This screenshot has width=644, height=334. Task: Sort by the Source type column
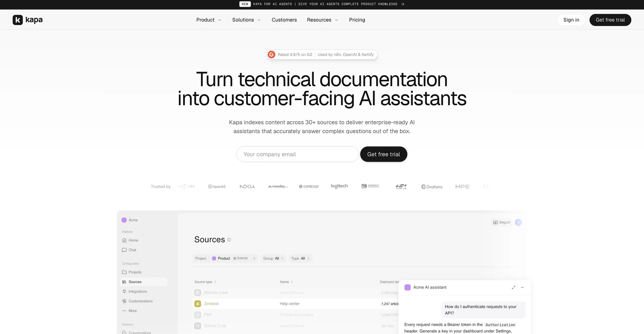[x=206, y=282]
